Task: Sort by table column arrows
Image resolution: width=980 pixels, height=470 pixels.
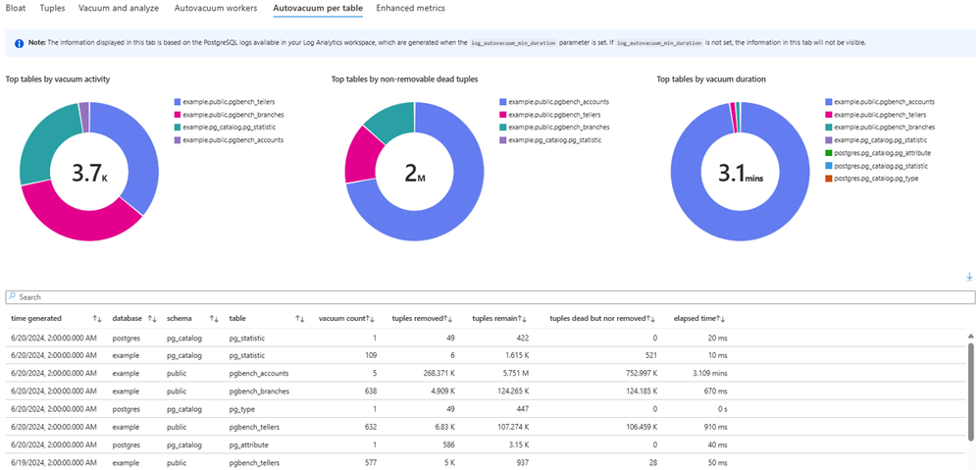Action: point(299,319)
